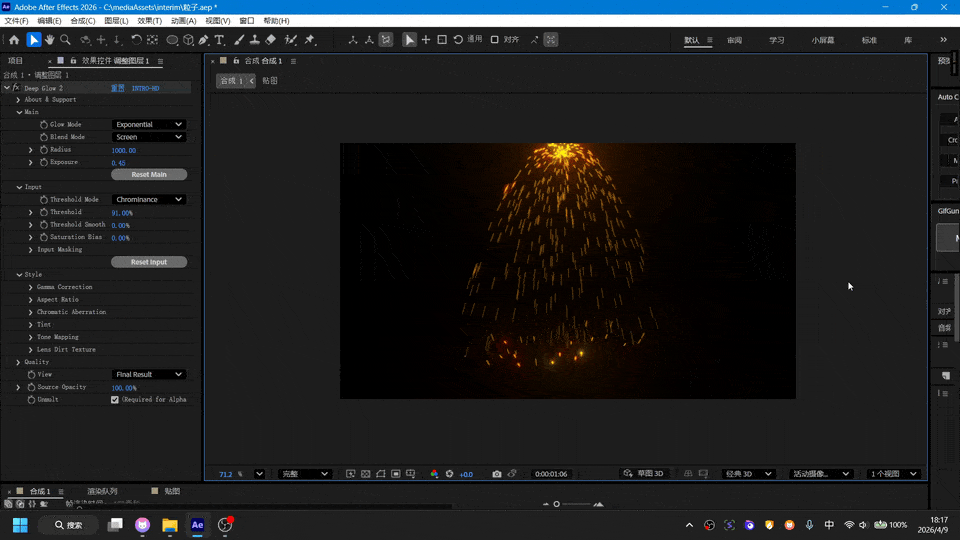Image resolution: width=960 pixels, height=540 pixels.
Task: Expand the Chromatic Aberration group
Action: point(31,312)
